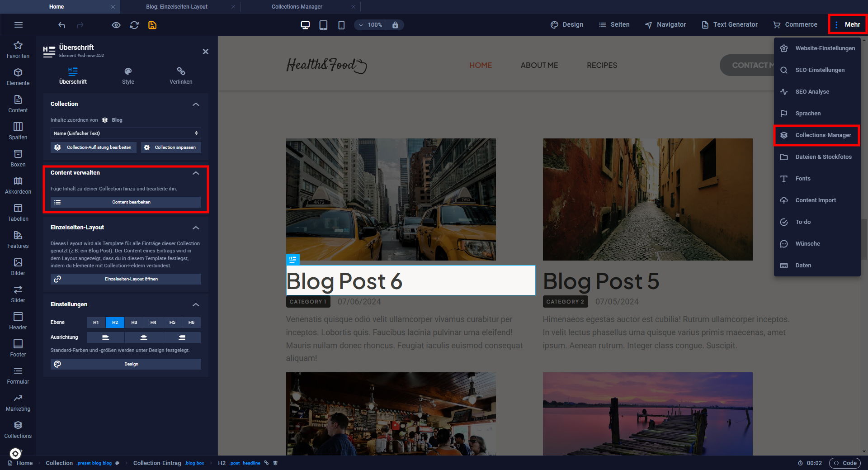Click Einzelseiten-Layout öffnen button
The image size is (868, 470).
click(126, 279)
